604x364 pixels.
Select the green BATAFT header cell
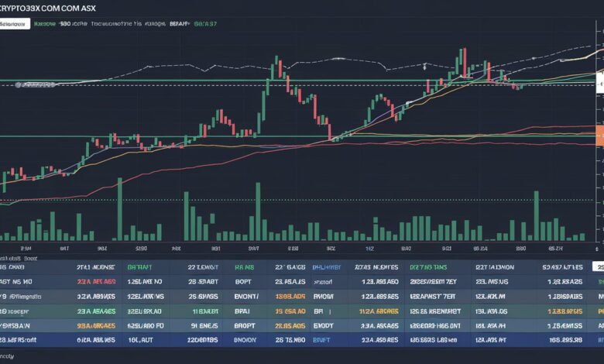(x=140, y=267)
